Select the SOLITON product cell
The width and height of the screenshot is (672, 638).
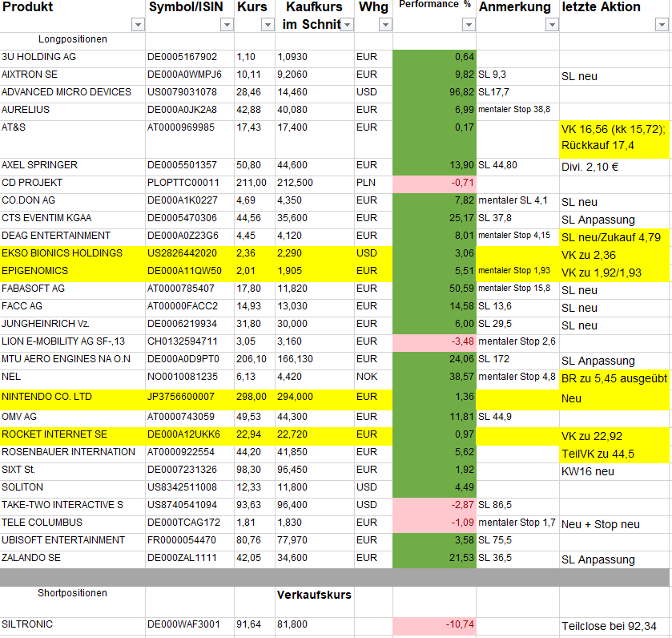[x=72, y=489]
